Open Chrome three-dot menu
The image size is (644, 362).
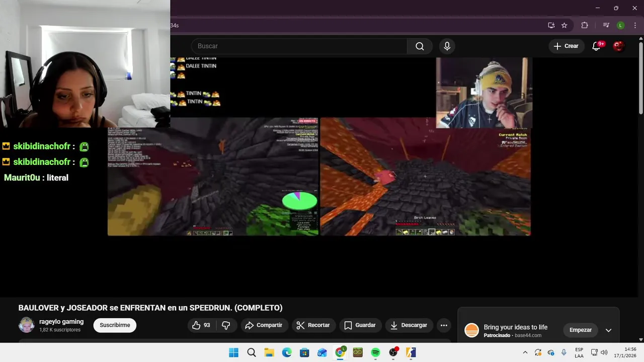coord(635,25)
